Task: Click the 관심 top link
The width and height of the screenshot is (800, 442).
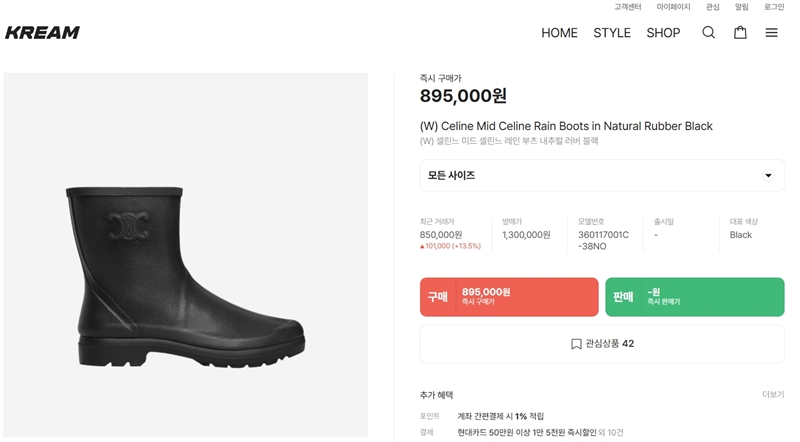Action: pyautogui.click(x=712, y=7)
